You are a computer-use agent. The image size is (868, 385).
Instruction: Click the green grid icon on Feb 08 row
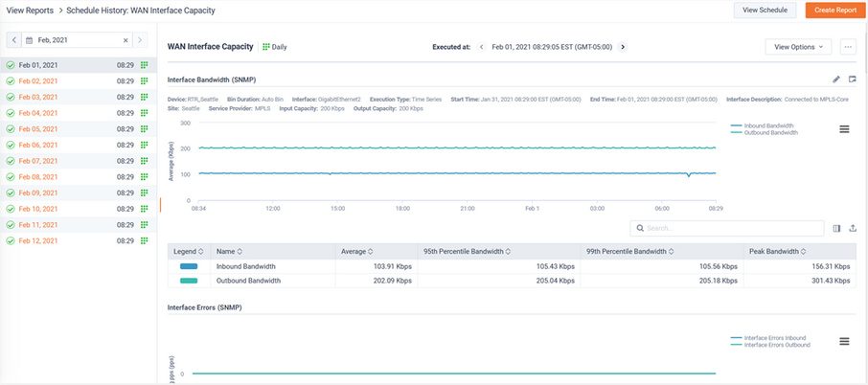(145, 177)
